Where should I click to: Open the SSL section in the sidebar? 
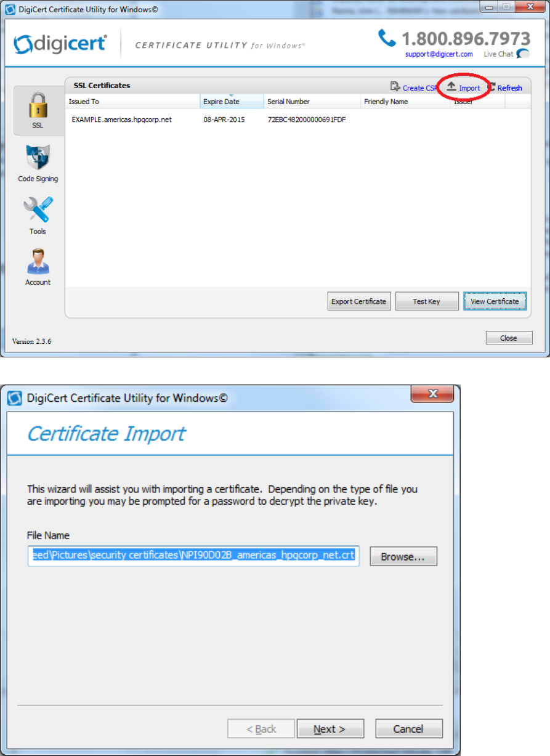(x=38, y=111)
